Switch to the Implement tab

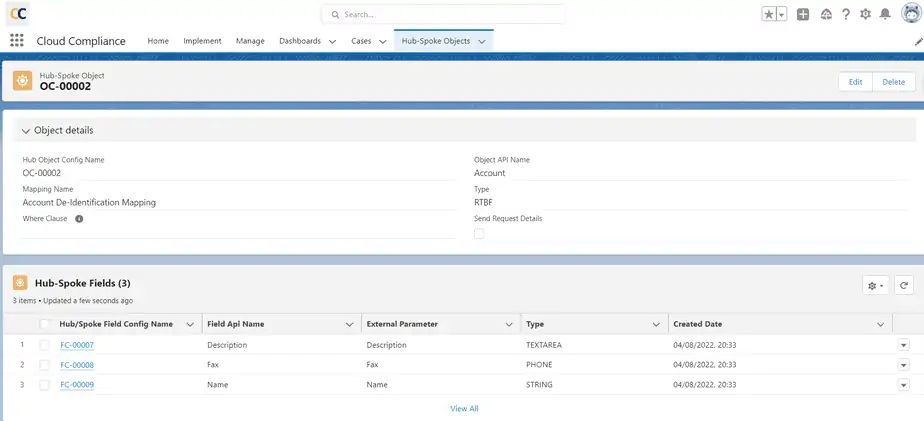[x=202, y=41]
